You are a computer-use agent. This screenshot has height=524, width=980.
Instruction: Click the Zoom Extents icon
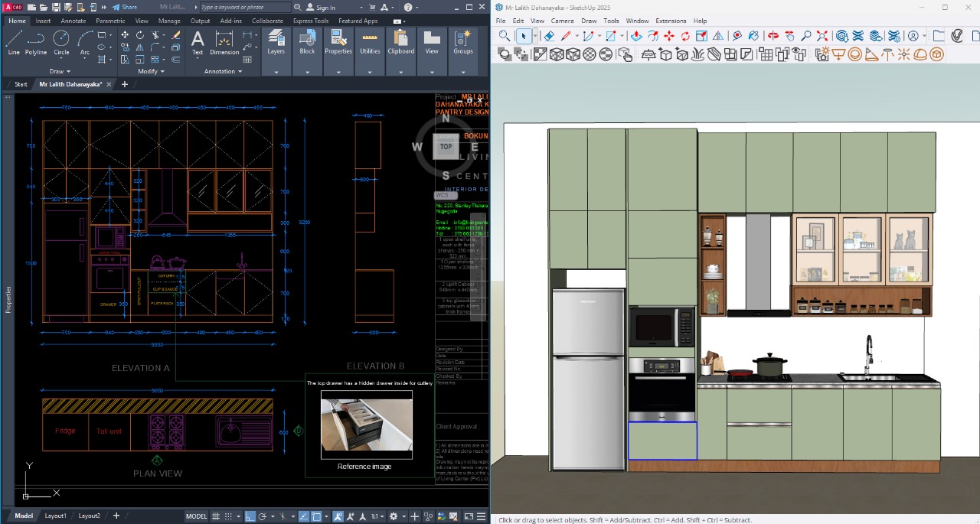(x=822, y=36)
